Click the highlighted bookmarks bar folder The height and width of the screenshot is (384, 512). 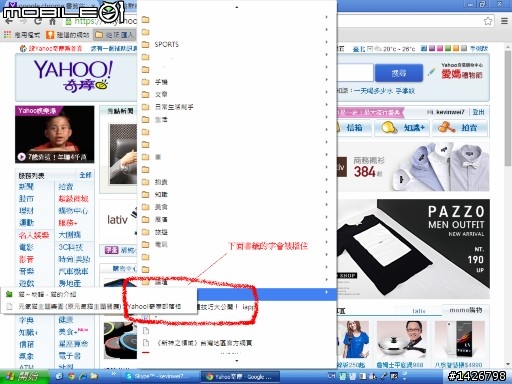[114, 34]
